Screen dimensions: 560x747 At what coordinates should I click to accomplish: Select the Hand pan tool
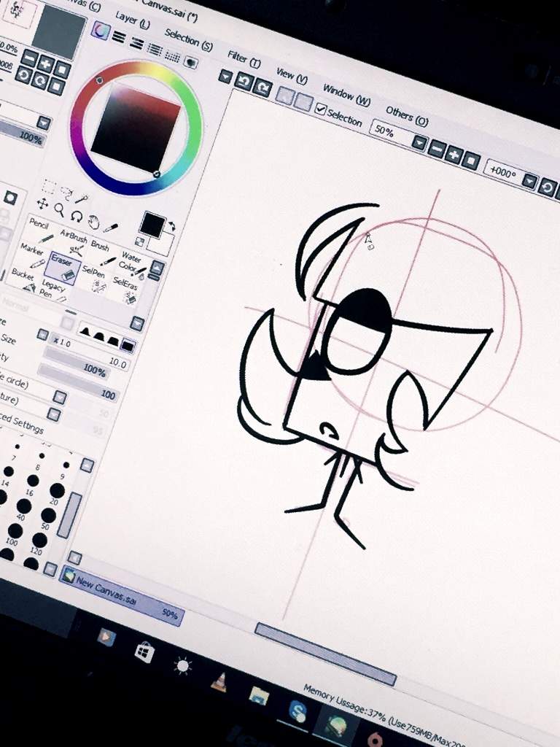(93, 221)
